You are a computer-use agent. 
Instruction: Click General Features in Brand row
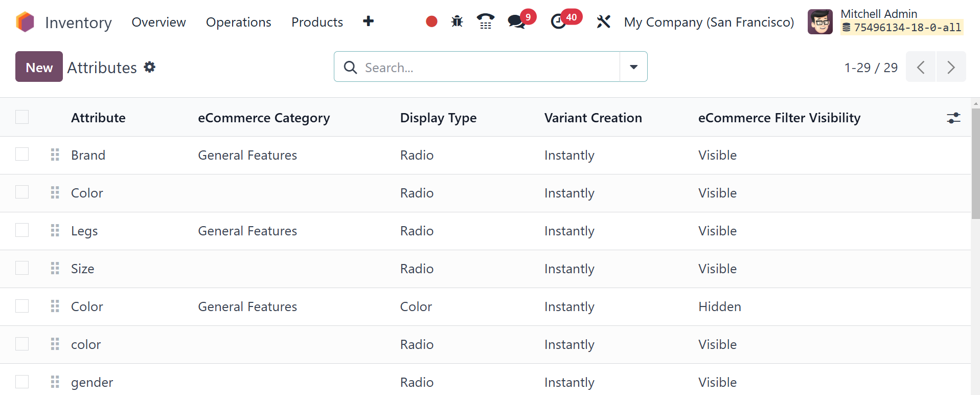247,155
